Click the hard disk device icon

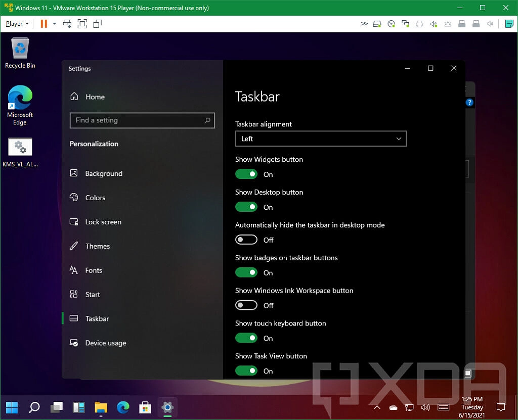click(x=377, y=24)
